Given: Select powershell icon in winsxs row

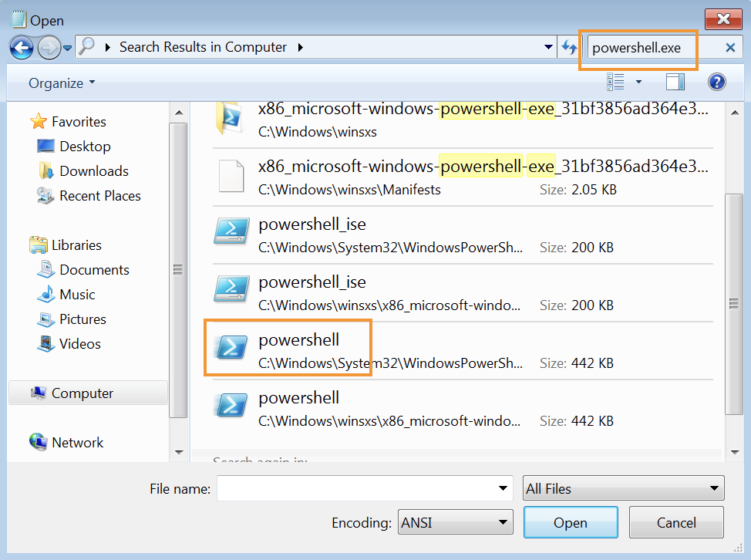Looking at the screenshot, I should [x=232, y=405].
